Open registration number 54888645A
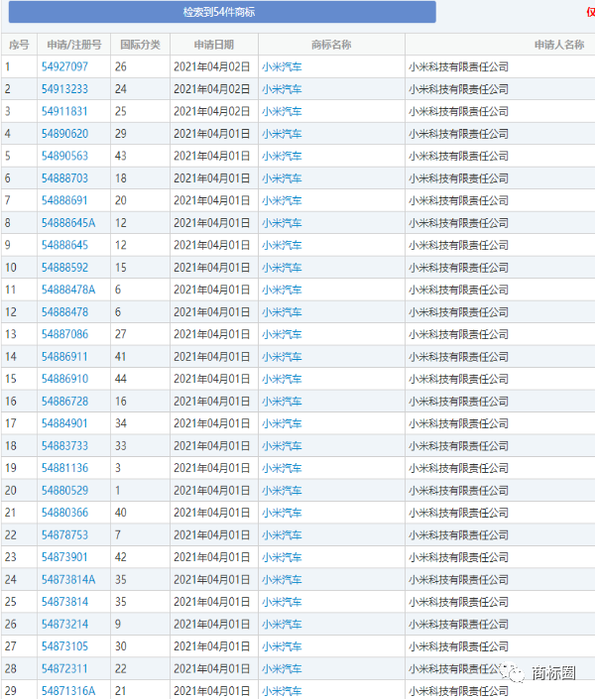This screenshot has width=595, height=700. tap(68, 223)
